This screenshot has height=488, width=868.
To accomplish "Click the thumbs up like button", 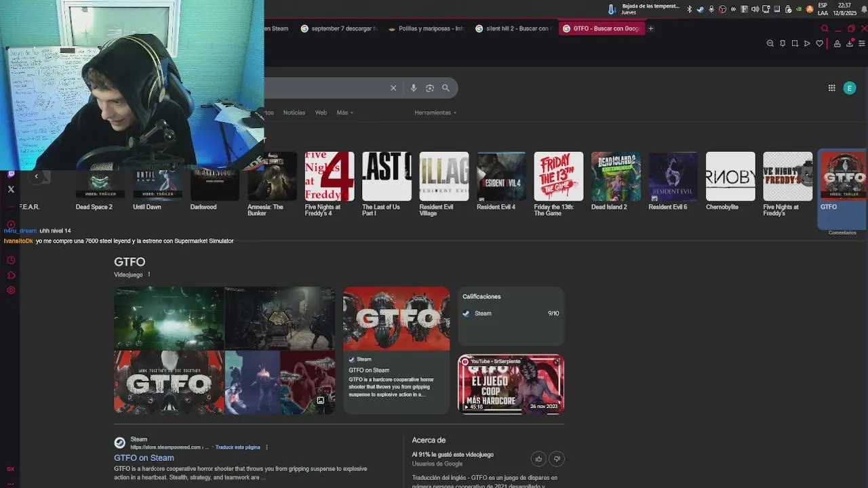I will pos(538,459).
